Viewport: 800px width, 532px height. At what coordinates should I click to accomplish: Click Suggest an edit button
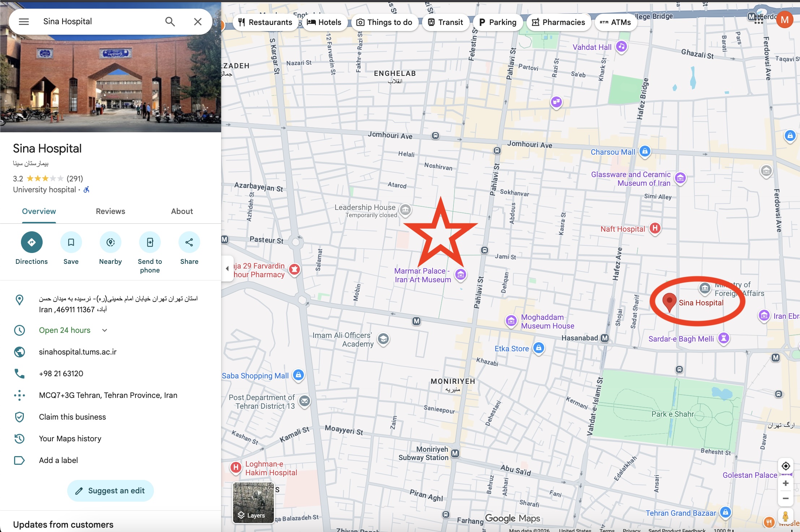tap(110, 490)
